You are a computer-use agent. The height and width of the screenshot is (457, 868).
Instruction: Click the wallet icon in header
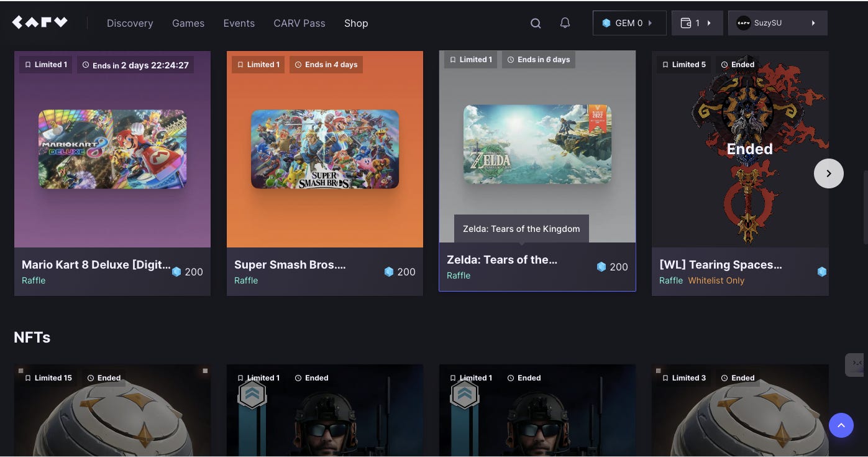click(686, 23)
